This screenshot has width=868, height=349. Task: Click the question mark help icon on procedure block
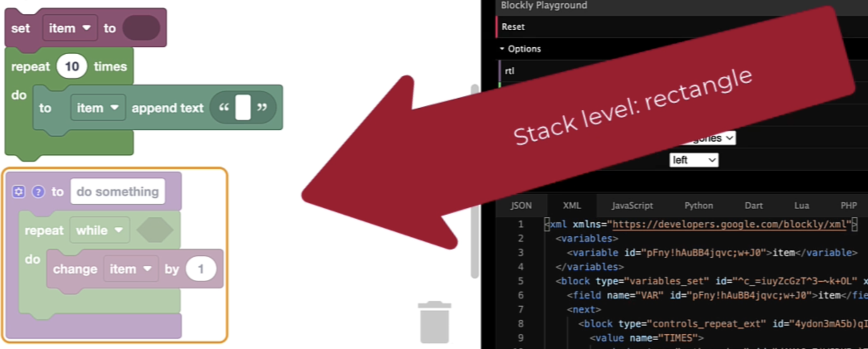pos(38,191)
